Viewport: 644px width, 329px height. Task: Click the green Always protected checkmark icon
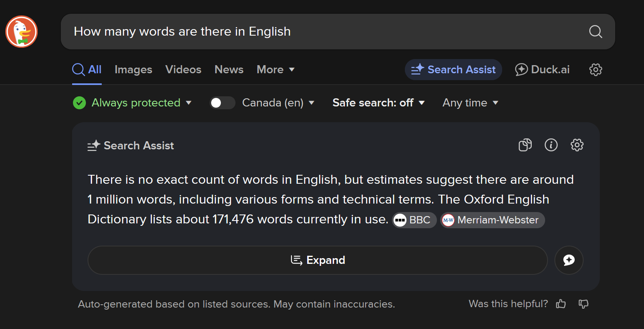click(79, 103)
